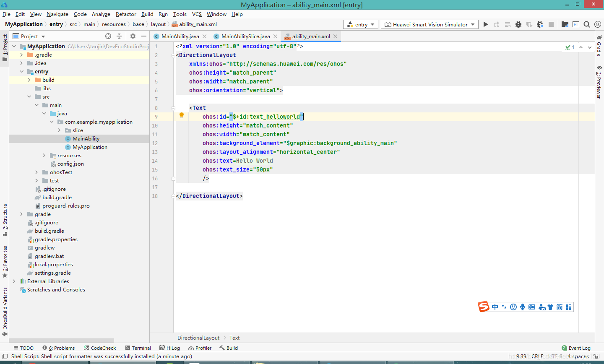The height and width of the screenshot is (364, 604).
Task: Open the Profiler tool window
Action: point(200,348)
